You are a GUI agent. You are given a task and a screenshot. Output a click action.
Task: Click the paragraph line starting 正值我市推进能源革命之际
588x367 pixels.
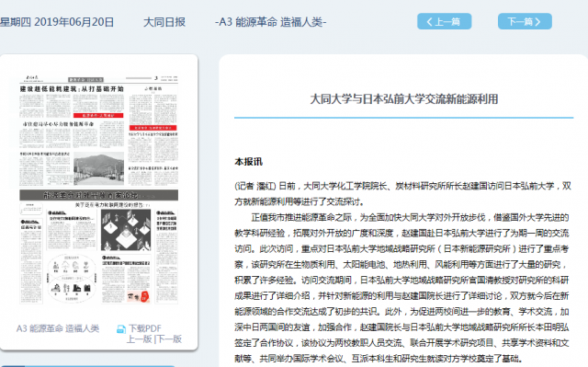(410, 218)
